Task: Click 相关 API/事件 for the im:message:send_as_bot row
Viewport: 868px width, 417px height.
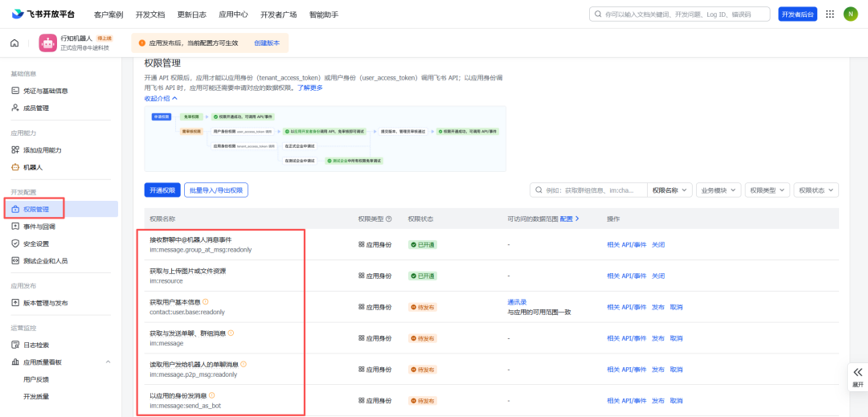Action: [x=627, y=400]
